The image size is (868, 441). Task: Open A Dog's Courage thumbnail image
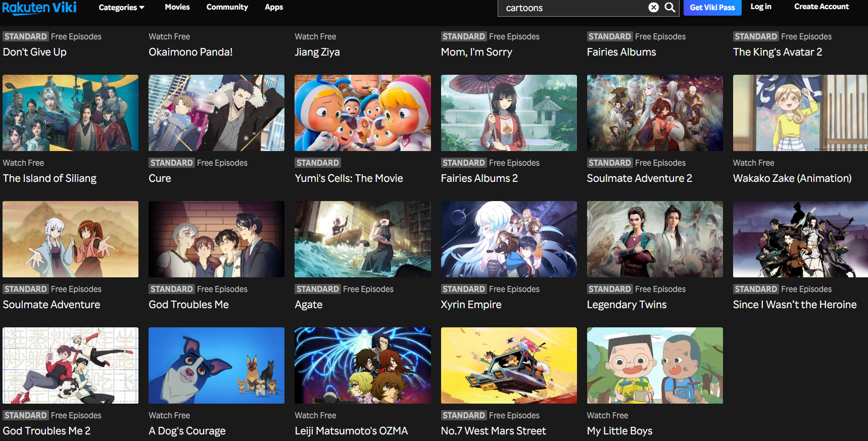coord(216,365)
